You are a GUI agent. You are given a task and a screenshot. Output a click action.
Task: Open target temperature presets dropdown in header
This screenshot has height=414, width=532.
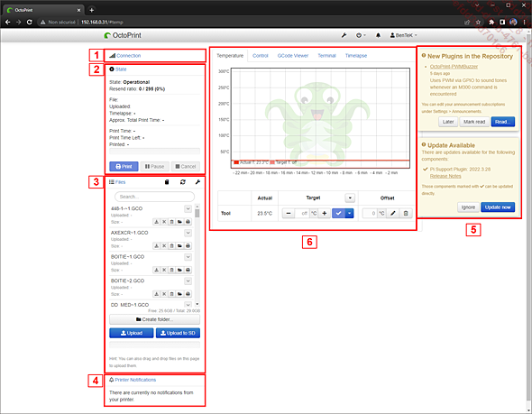click(x=350, y=198)
